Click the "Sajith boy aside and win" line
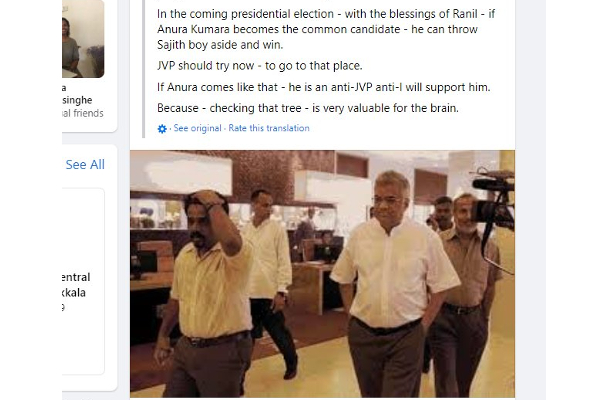Image resolution: width=600 pixels, height=400 pixels. click(220, 45)
